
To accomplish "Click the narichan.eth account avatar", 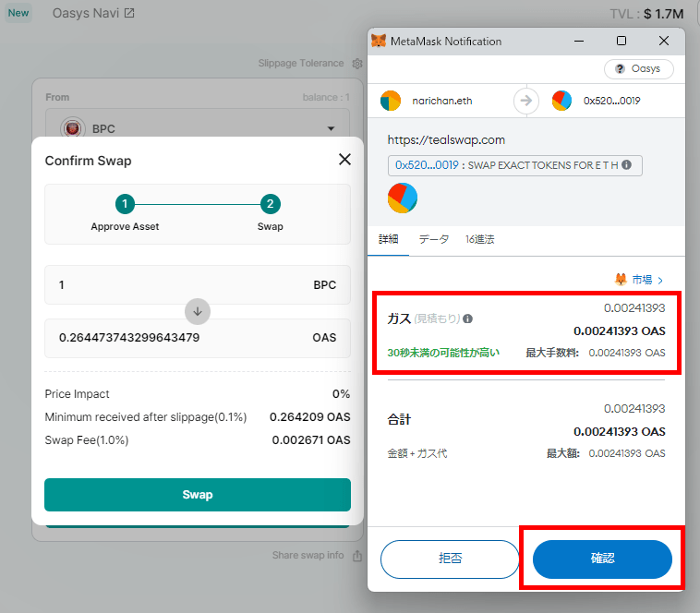I will pyautogui.click(x=391, y=101).
